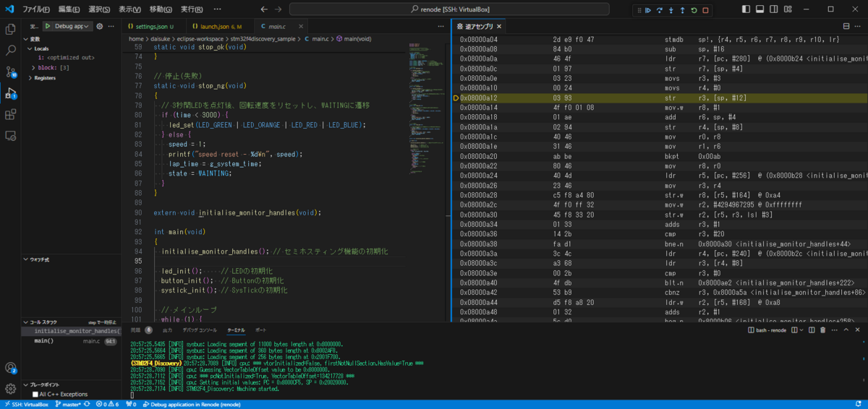Open launch.json via debug gear icon
The width and height of the screenshot is (868, 409).
100,26
